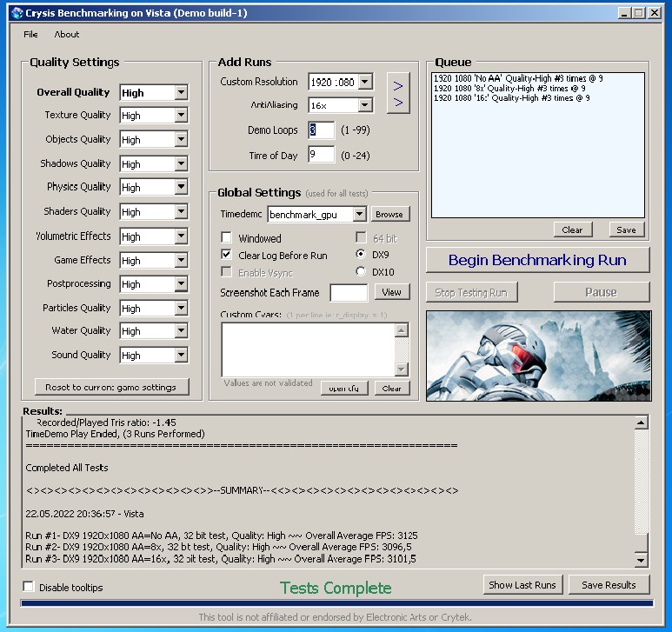The image size is (672, 632).
Task: Clear the Queue list
Action: [572, 230]
